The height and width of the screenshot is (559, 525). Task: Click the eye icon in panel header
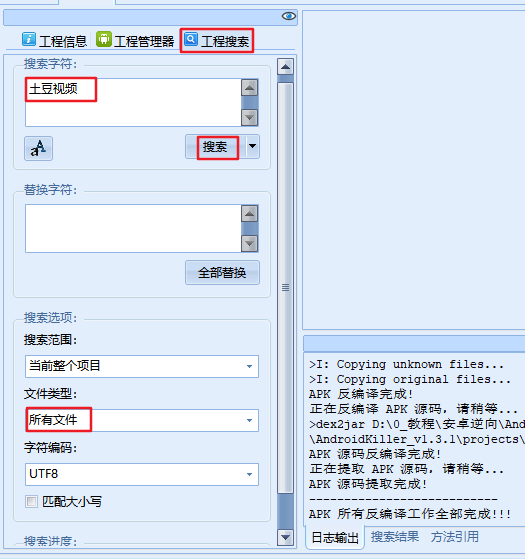[289, 16]
